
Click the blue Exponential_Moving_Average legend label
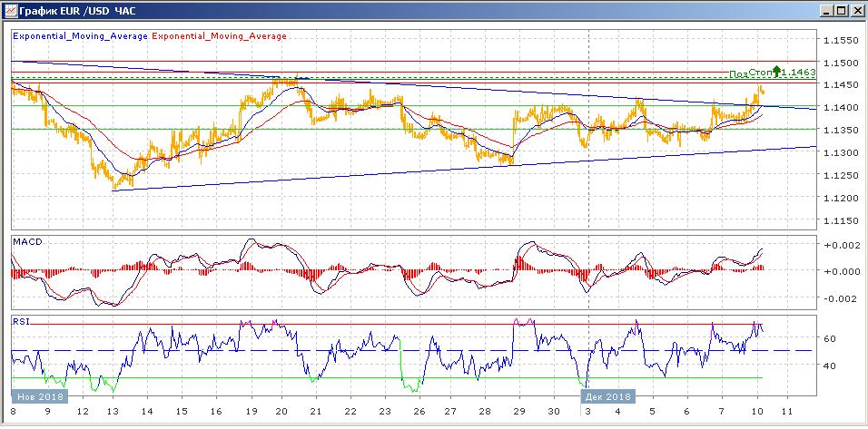pos(80,36)
